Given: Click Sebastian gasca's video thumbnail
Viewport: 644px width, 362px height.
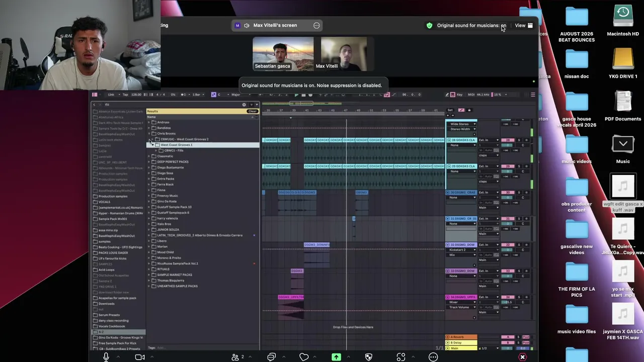Looking at the screenshot, I should coord(283,53).
